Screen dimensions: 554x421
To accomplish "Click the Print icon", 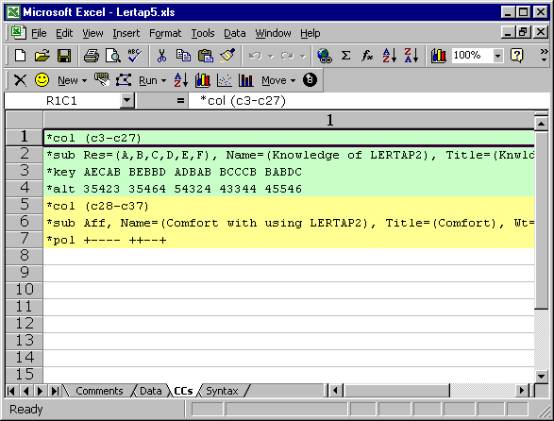I will [92, 56].
